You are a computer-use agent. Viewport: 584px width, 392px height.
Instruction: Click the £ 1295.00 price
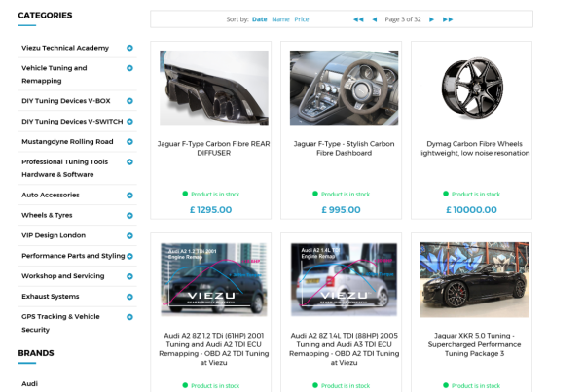pos(211,210)
